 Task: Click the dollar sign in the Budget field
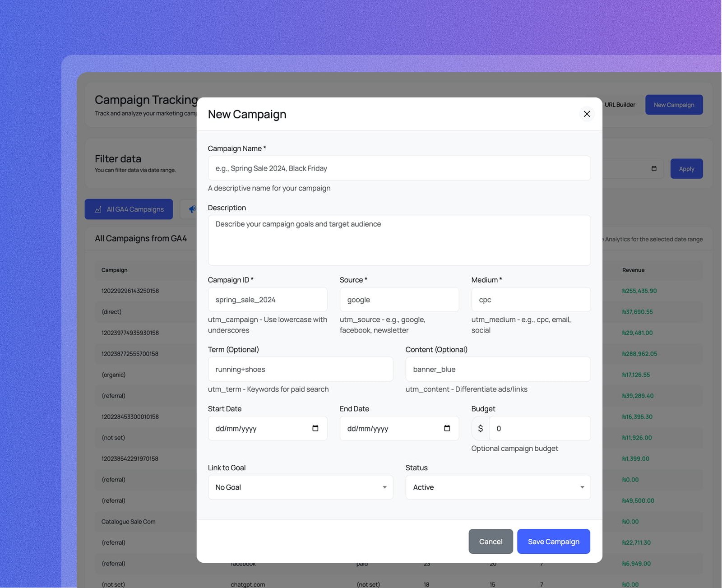click(480, 428)
